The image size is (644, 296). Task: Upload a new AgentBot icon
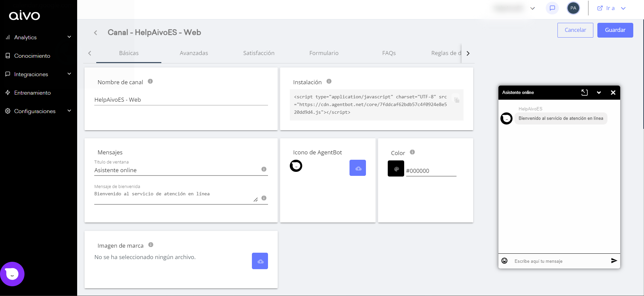pyautogui.click(x=358, y=168)
